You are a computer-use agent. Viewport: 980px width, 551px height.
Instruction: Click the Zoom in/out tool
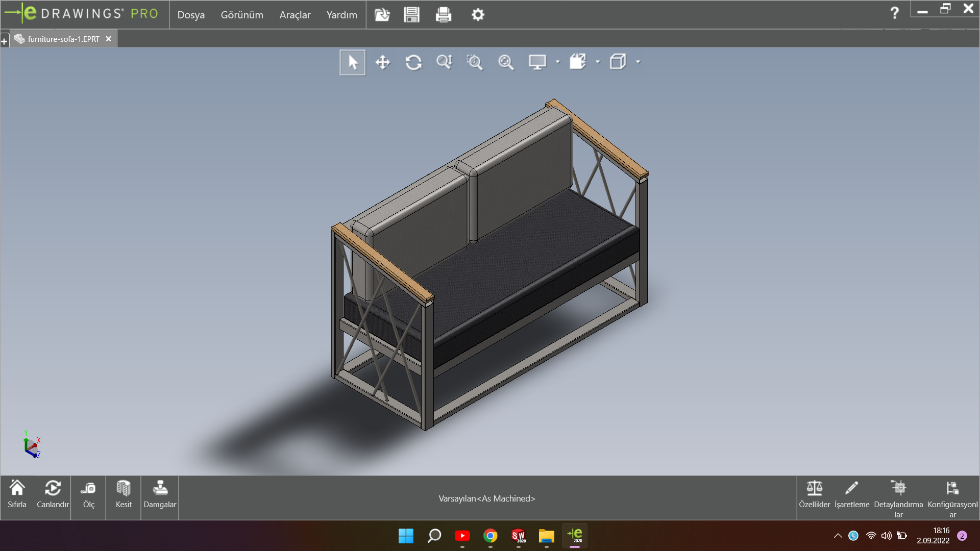[x=444, y=62]
